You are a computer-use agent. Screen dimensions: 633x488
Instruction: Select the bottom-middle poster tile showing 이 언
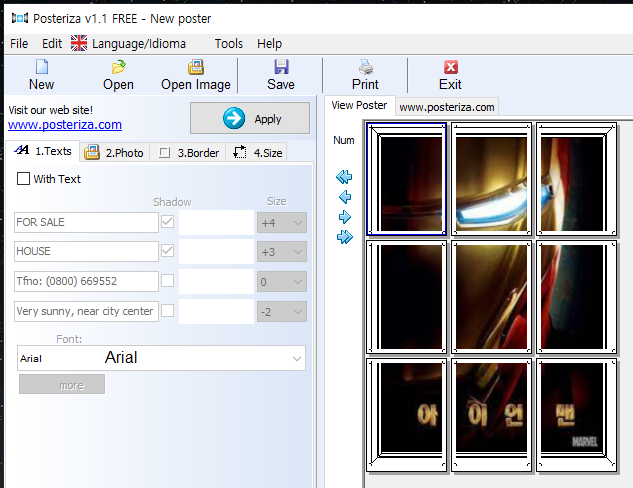pyautogui.click(x=491, y=415)
